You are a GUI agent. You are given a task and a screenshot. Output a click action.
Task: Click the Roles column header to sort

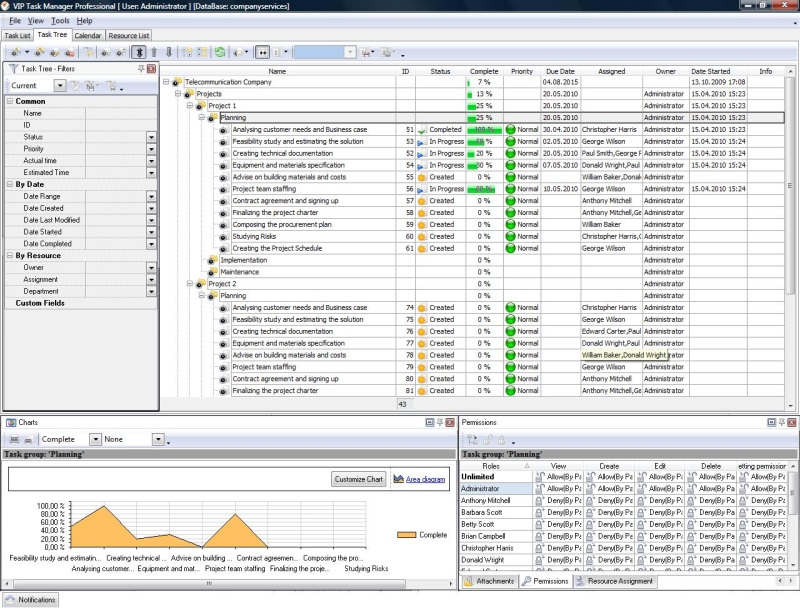[491, 466]
